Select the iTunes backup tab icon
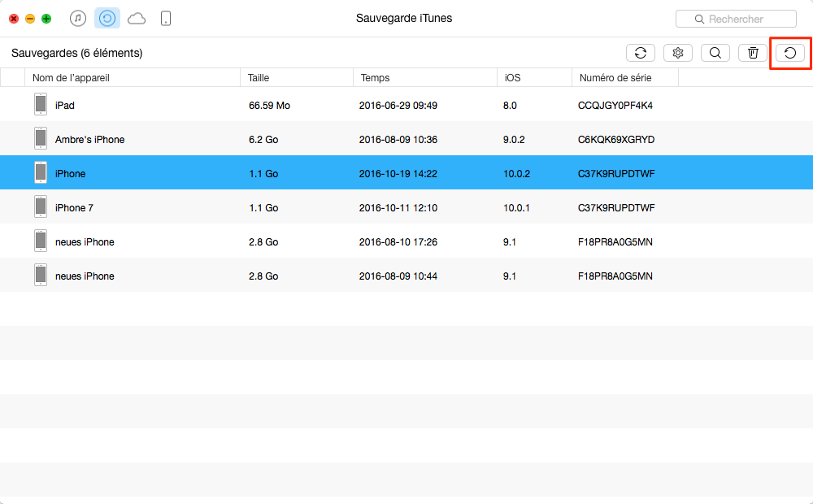This screenshot has width=813, height=504. pos(107,19)
